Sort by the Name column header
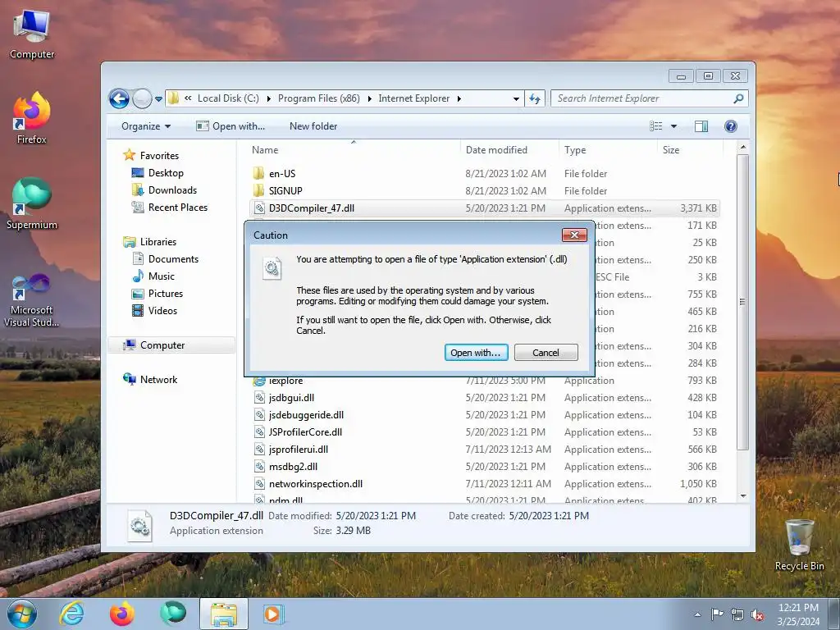 coord(353,150)
